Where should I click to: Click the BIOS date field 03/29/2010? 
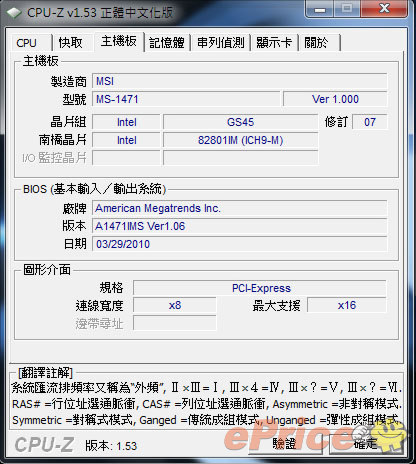[239, 244]
